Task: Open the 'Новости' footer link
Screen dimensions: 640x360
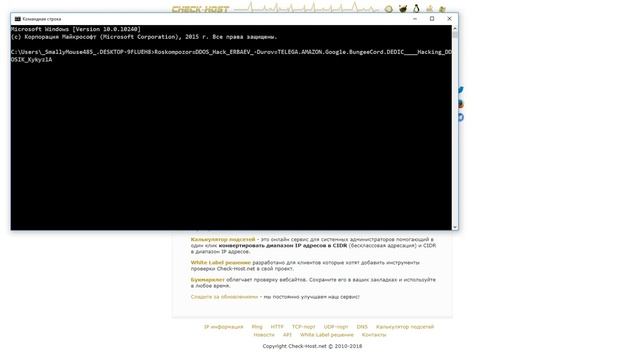Action: 264,335
